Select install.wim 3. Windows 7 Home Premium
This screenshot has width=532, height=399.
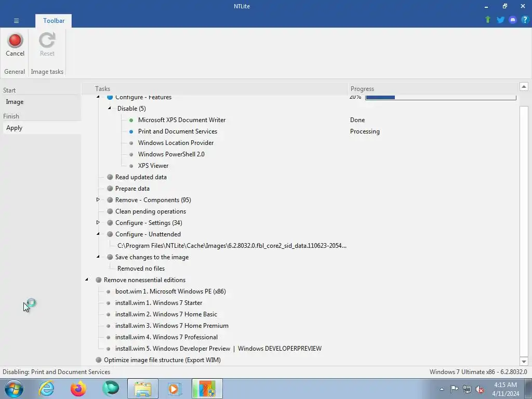coord(171,326)
